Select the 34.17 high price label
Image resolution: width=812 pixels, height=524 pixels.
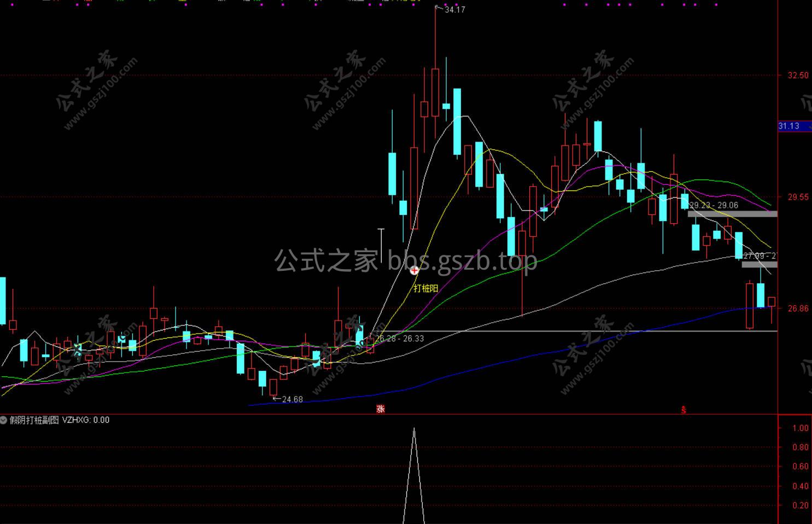[455, 10]
